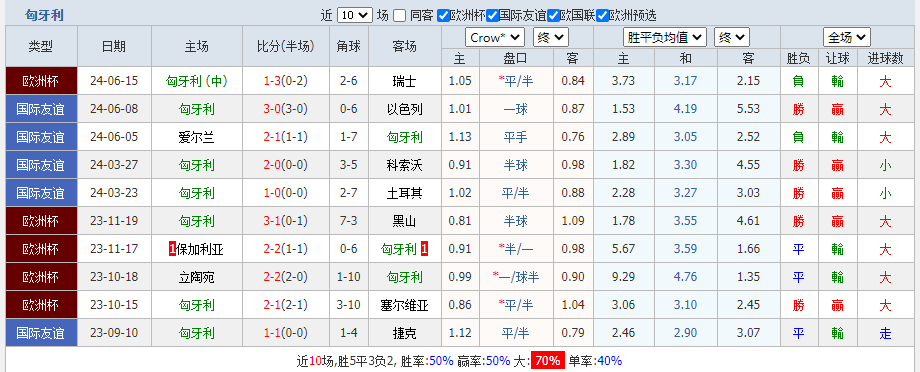
Task: Click odds value 5.53 in 以色列 row
Action: pos(748,109)
